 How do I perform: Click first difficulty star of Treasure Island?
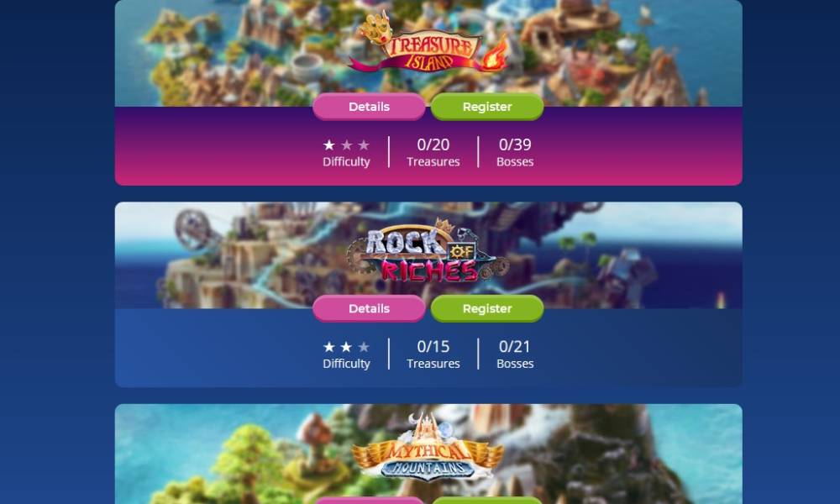329,144
